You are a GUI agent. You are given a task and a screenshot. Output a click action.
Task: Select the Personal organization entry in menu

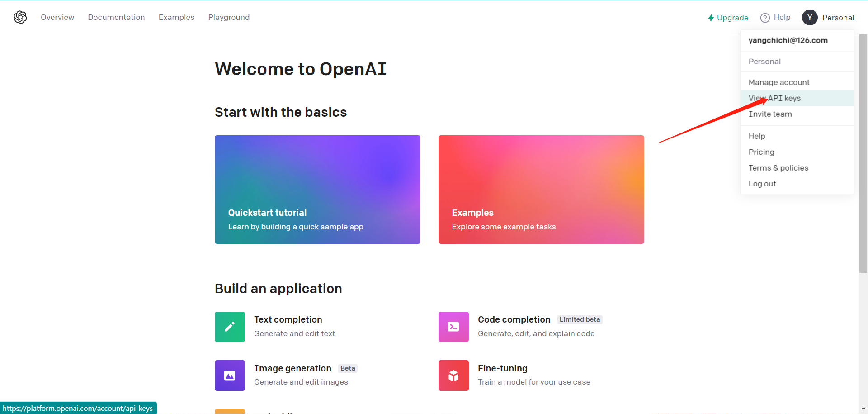[x=797, y=62]
